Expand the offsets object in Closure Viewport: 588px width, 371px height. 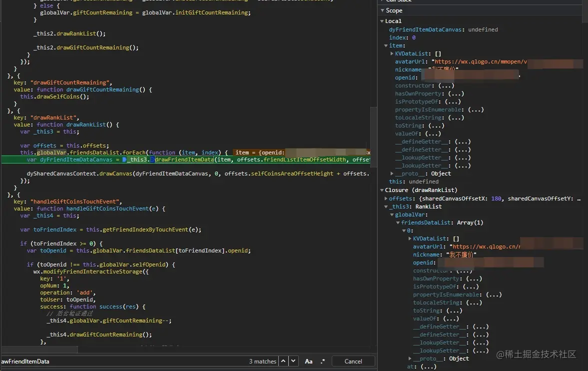point(386,198)
